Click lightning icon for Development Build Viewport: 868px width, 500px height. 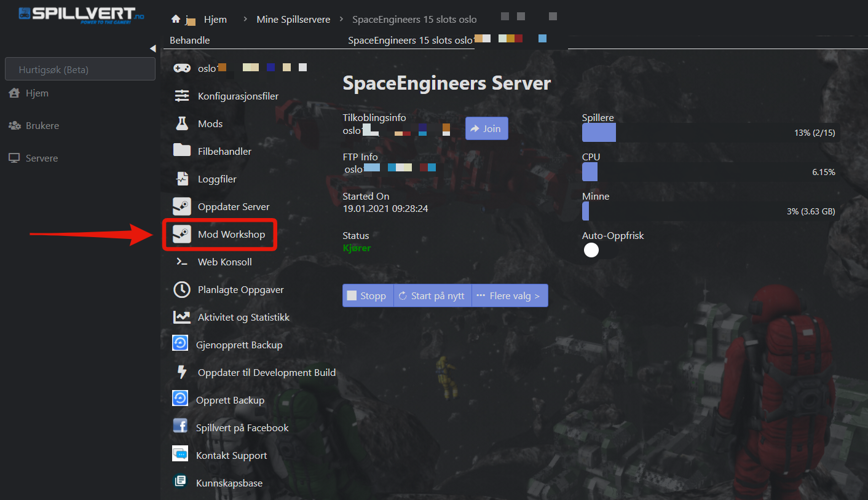[182, 372]
